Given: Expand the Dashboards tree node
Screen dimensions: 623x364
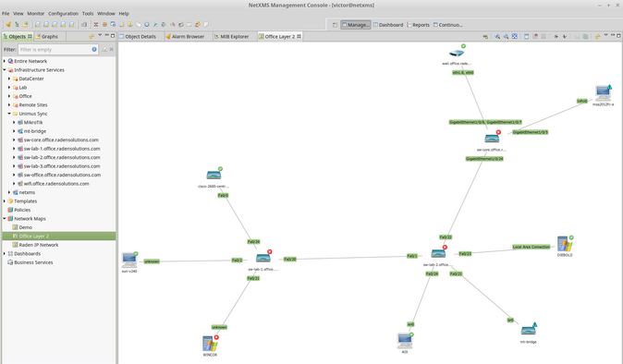Looking at the screenshot, I should pyautogui.click(x=5, y=254).
